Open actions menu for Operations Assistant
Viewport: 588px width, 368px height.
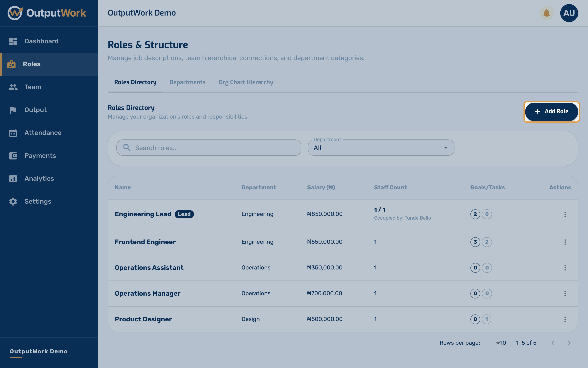[565, 268]
